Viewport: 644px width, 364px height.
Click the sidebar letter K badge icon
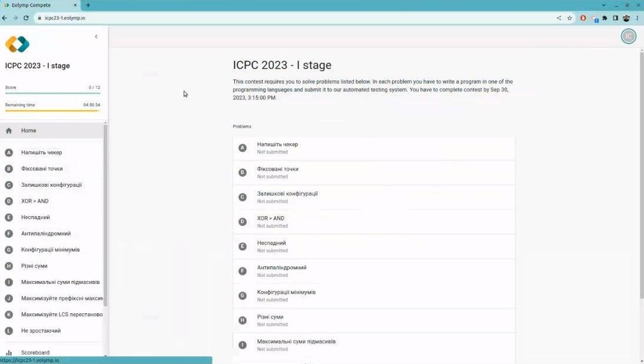tap(9, 315)
